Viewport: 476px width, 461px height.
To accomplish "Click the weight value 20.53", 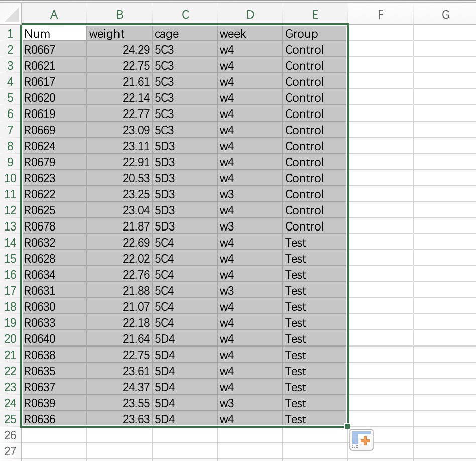I will (x=120, y=178).
